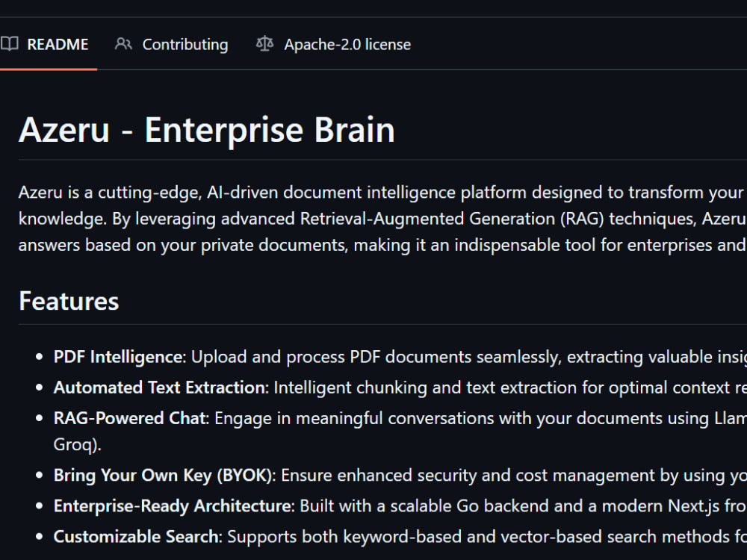
Task: Click the book icon beside README
Action: [9, 44]
